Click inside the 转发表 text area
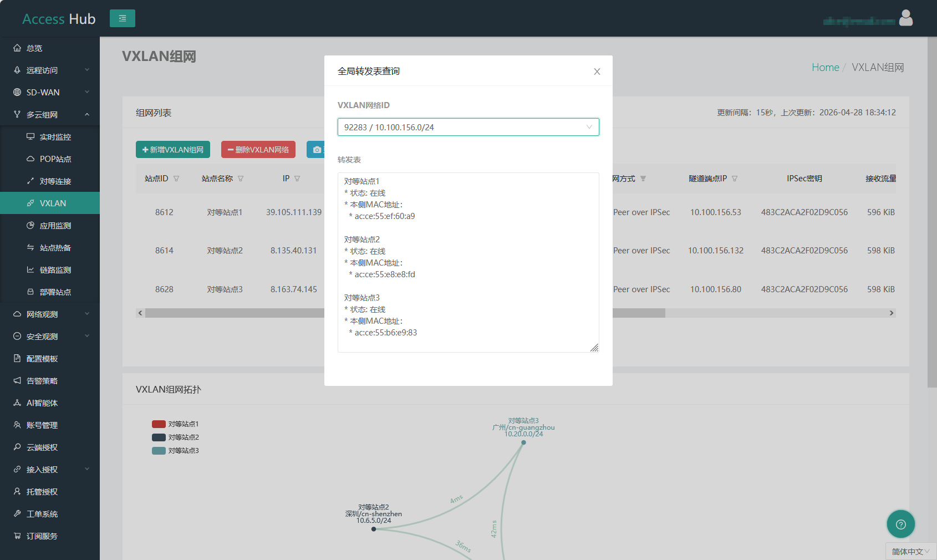This screenshot has height=560, width=937. (468, 262)
